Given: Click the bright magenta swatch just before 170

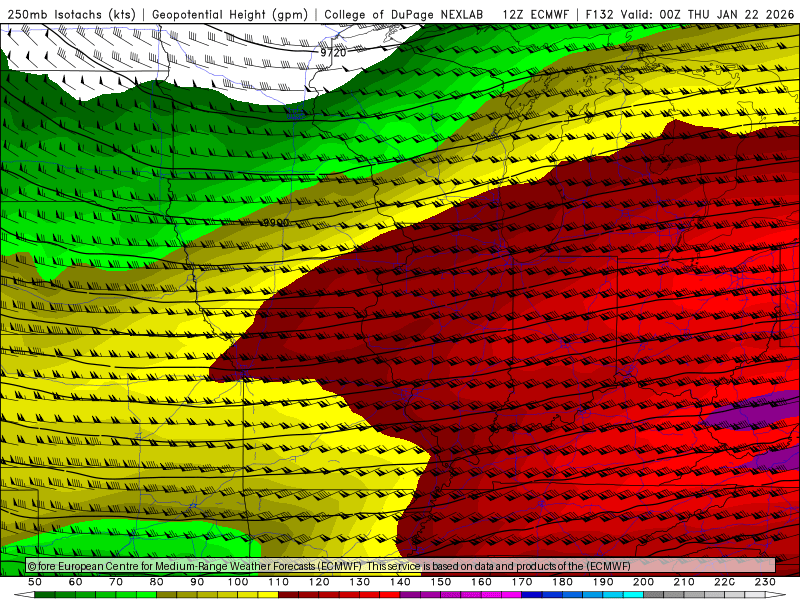Looking at the screenshot, I should pyautogui.click(x=512, y=595).
